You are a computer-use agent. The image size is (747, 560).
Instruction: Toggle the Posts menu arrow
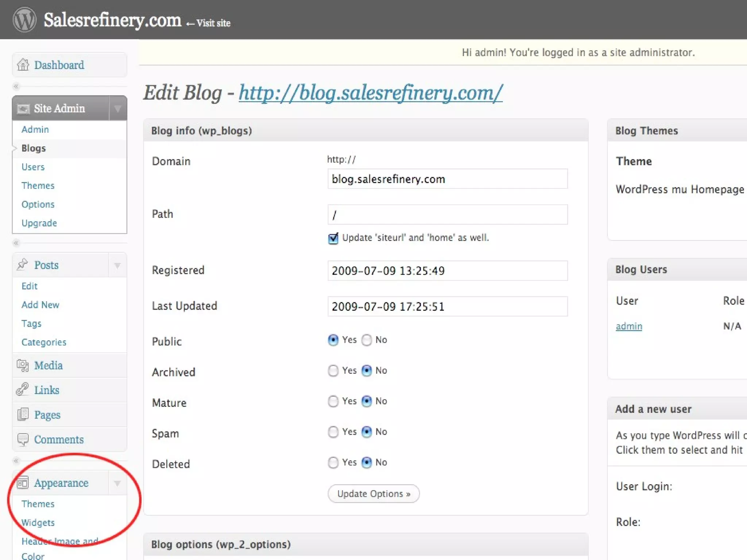click(x=117, y=265)
